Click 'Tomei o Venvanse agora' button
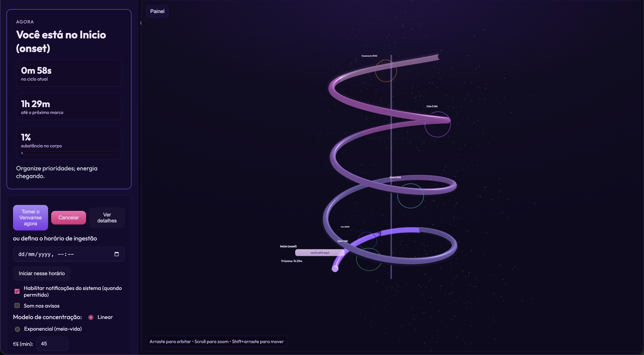Image resolution: width=644 pixels, height=355 pixels. (30, 218)
